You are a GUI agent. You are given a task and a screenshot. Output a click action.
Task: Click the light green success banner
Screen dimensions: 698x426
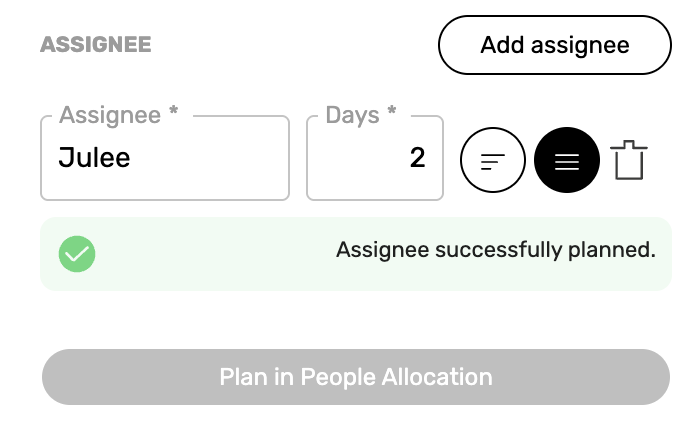point(356,254)
